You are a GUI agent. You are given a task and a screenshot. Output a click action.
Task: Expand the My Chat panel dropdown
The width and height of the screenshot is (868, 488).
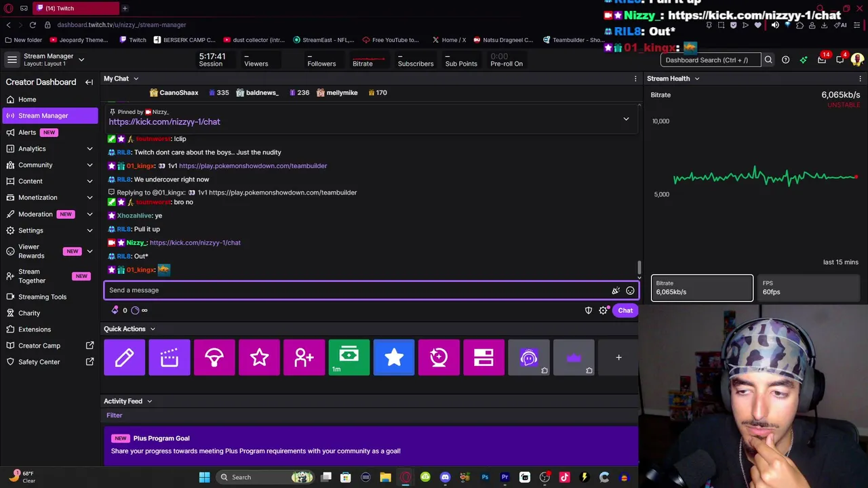click(136, 79)
